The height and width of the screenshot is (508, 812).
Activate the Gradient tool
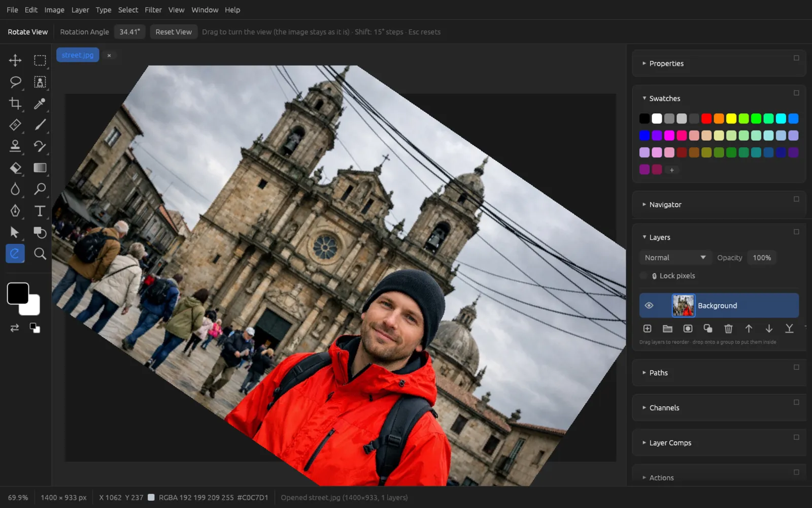click(40, 168)
